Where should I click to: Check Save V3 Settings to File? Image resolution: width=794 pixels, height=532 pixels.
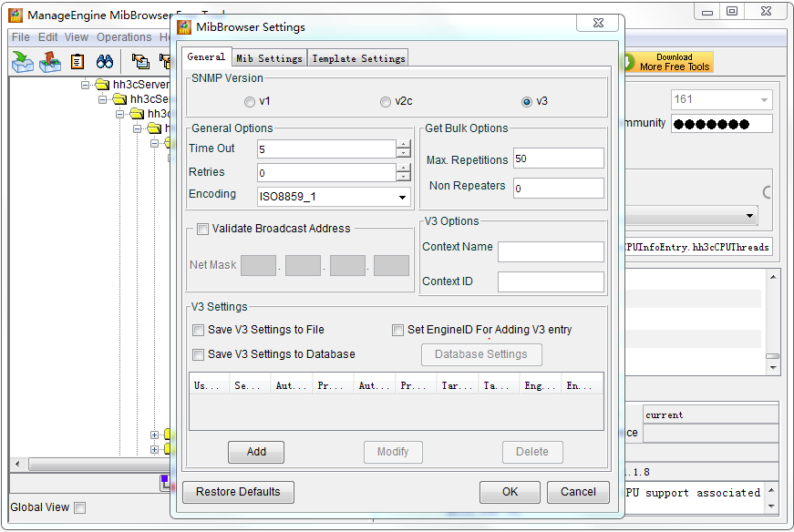[x=198, y=331]
